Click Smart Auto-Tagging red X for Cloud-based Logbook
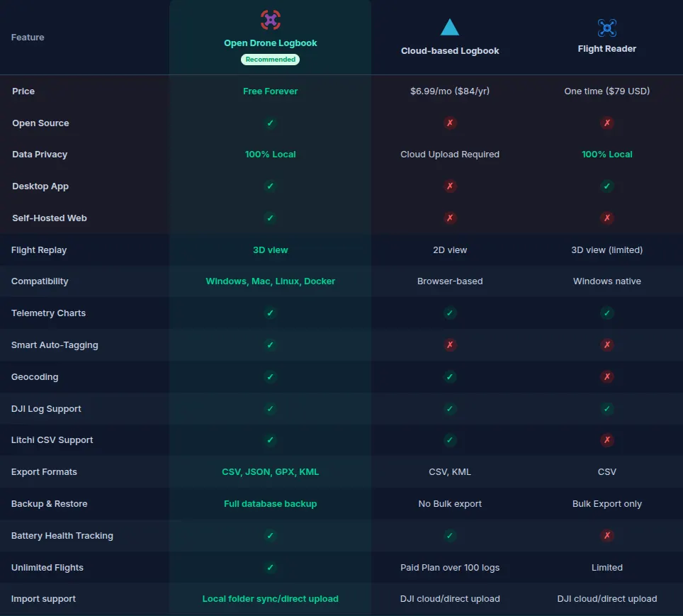The image size is (683, 616). tap(450, 345)
